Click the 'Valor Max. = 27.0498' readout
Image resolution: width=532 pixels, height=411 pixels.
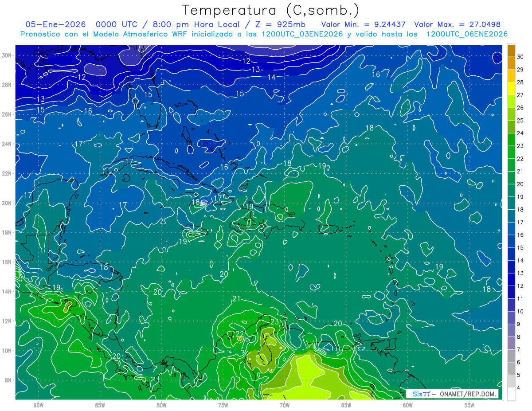click(x=457, y=24)
